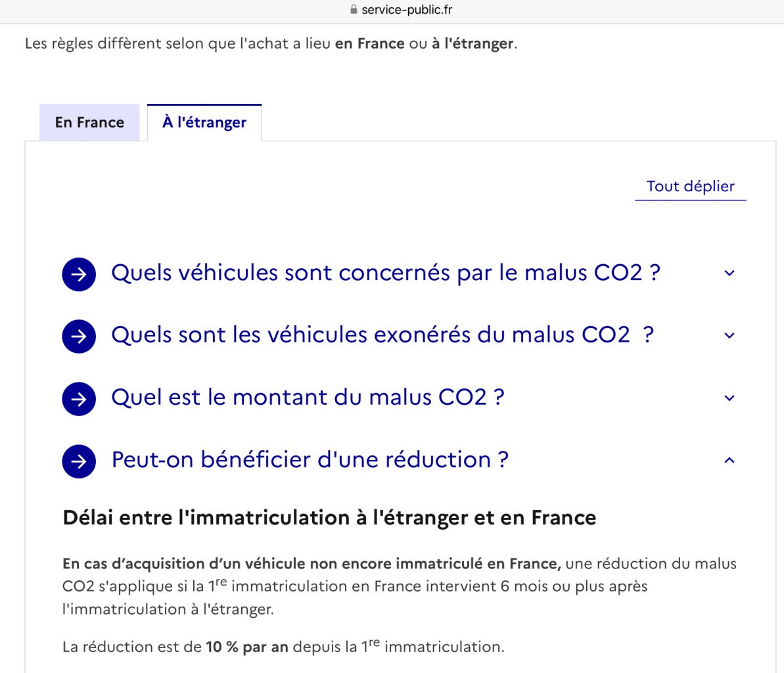Viewport: 784px width, 673px height.
Task: Click arrow icon beside véhicules concernés question
Action: (x=79, y=274)
